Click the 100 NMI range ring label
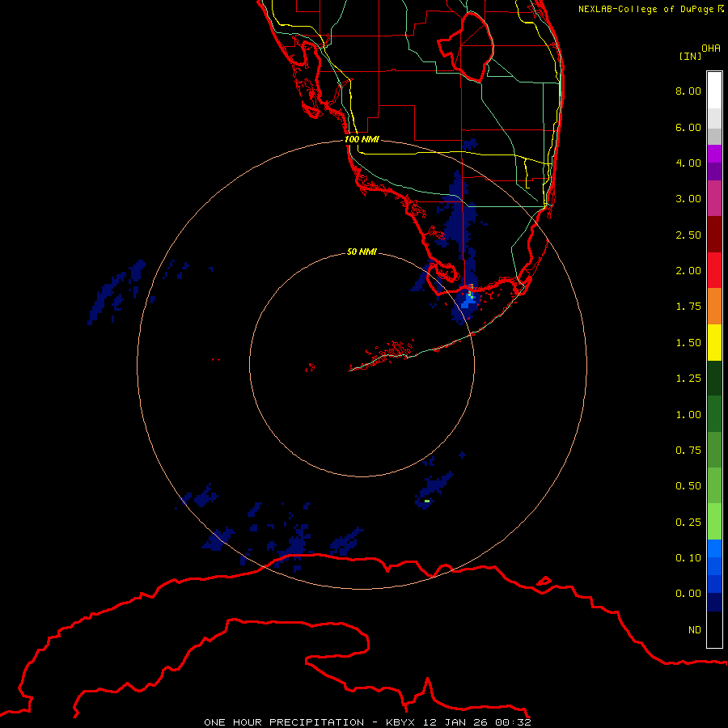This screenshot has width=728, height=728. point(362,139)
